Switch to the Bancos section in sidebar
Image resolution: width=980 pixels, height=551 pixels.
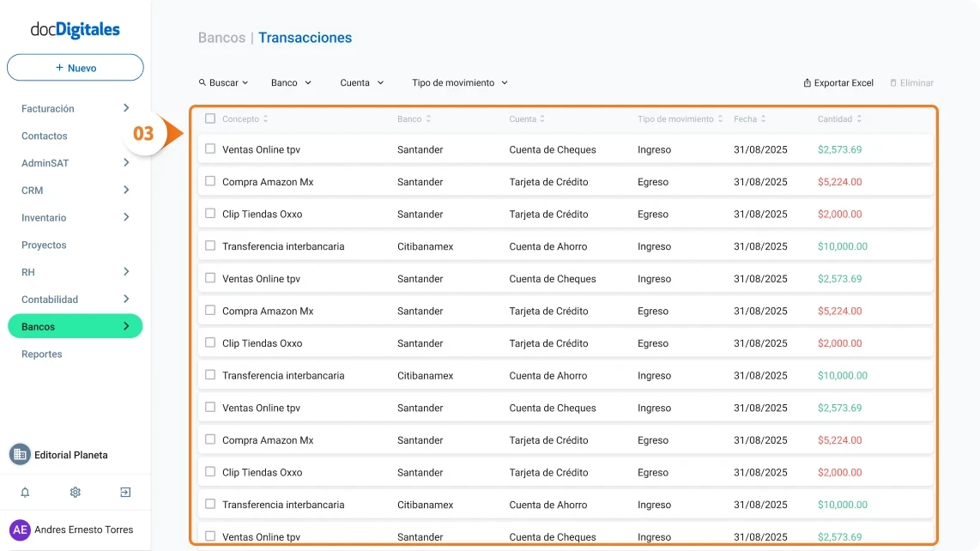(75, 326)
